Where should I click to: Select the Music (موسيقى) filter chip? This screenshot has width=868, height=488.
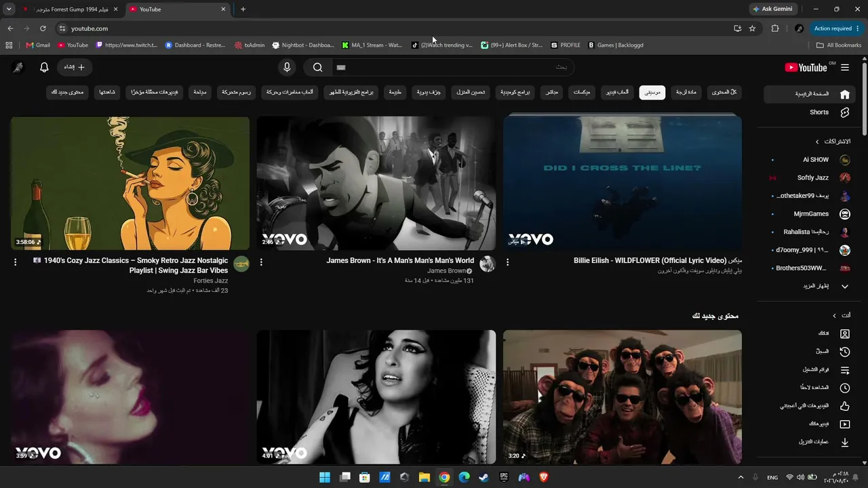pyautogui.click(x=652, y=92)
